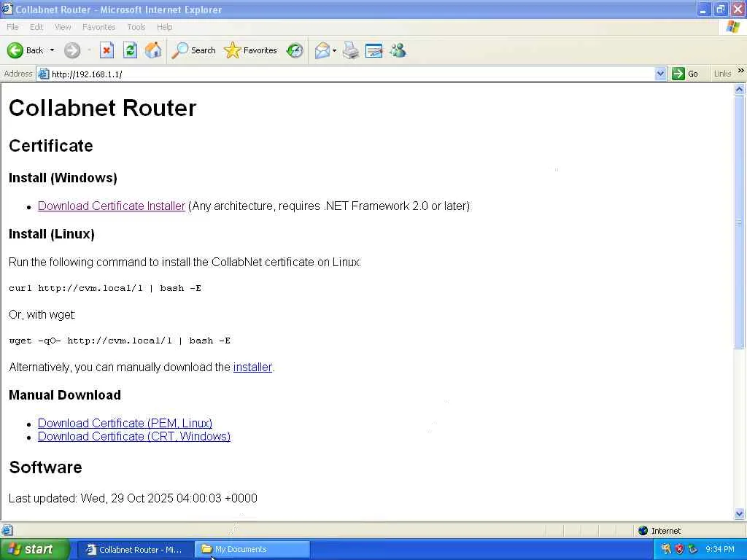Open the Back history dropdown arrow

pos(52,50)
